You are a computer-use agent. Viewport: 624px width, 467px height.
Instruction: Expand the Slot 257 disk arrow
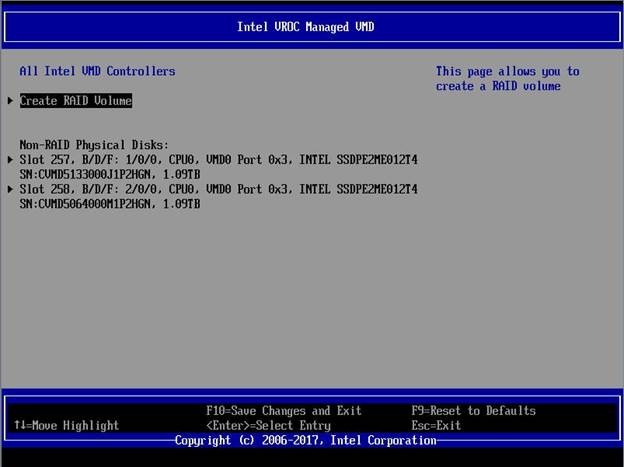(x=11, y=160)
